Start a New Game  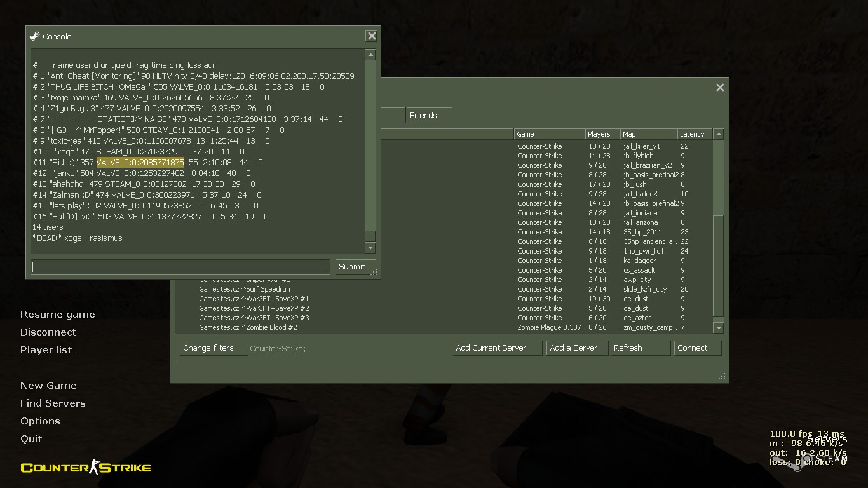pos(48,386)
